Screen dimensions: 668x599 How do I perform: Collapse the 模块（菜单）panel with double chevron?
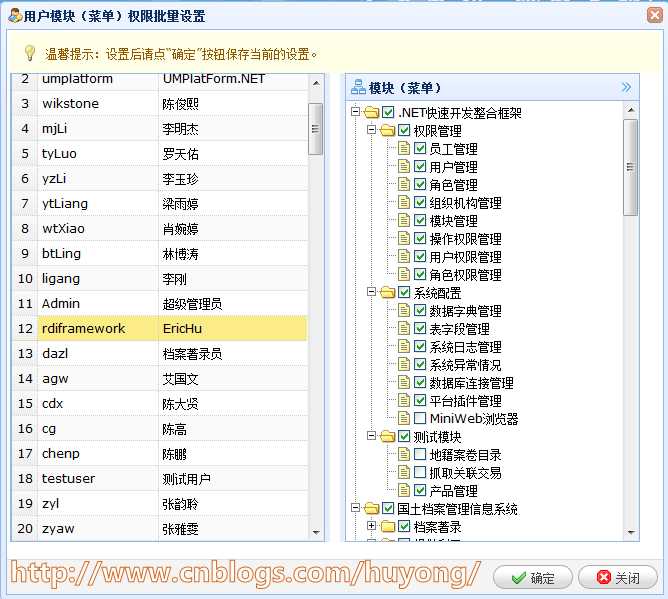pos(626,87)
